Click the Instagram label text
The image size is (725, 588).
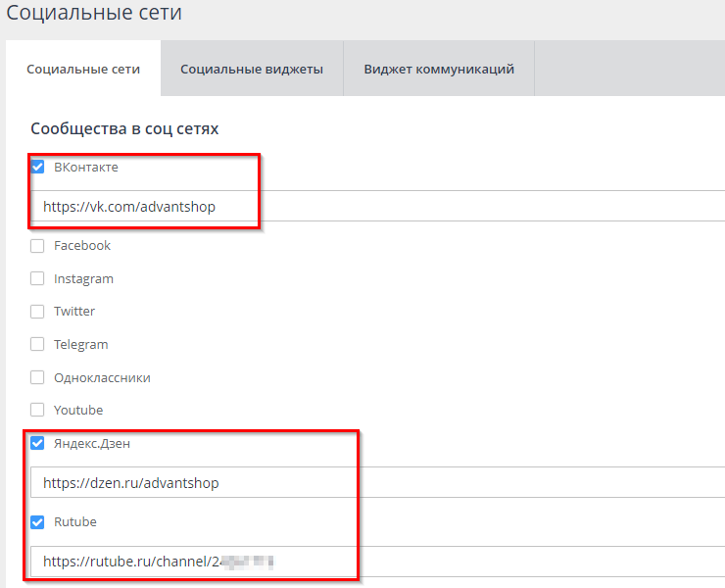click(x=83, y=278)
